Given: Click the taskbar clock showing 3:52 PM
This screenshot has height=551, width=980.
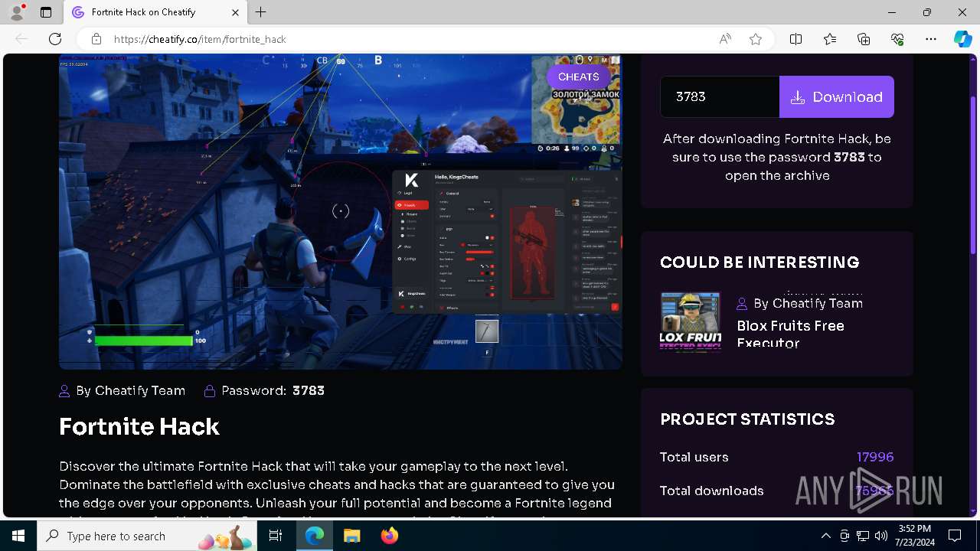Looking at the screenshot, I should pos(913,536).
